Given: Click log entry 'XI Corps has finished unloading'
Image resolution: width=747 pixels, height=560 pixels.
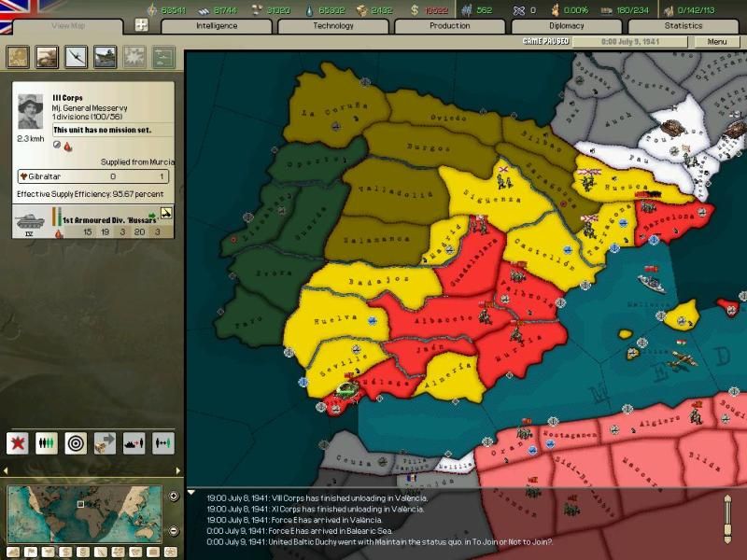Looking at the screenshot, I should pyautogui.click(x=315, y=509).
